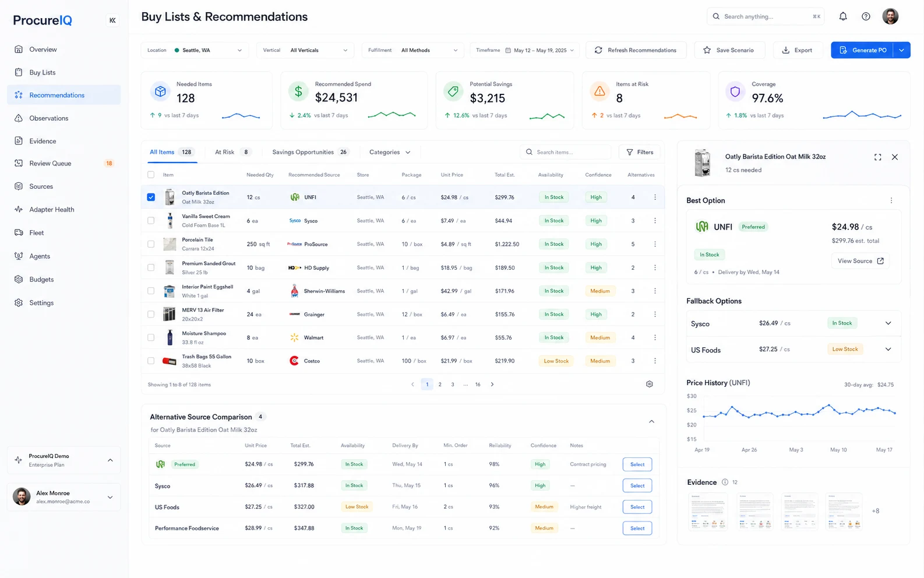Open row menu for Oatly Barista Edition
This screenshot has height=578, width=924.
click(x=655, y=198)
